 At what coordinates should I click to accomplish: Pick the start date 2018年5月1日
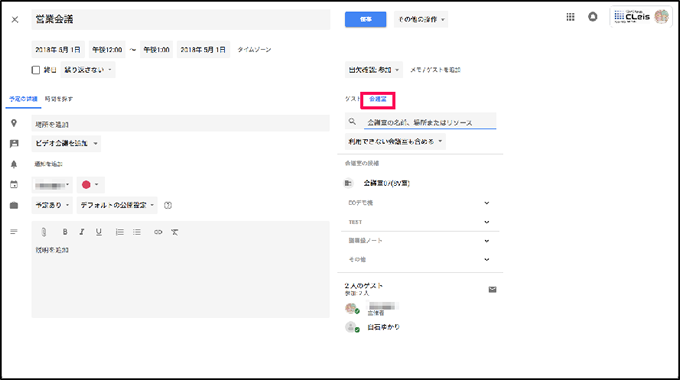tap(58, 50)
